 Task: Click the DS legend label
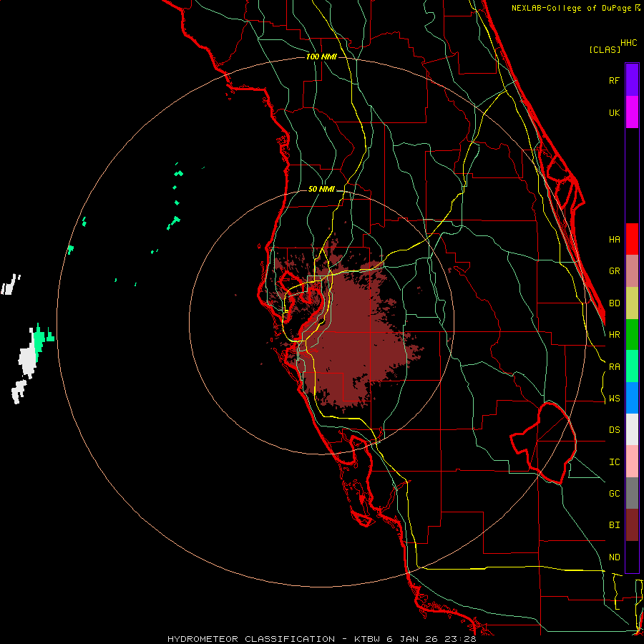tap(614, 429)
